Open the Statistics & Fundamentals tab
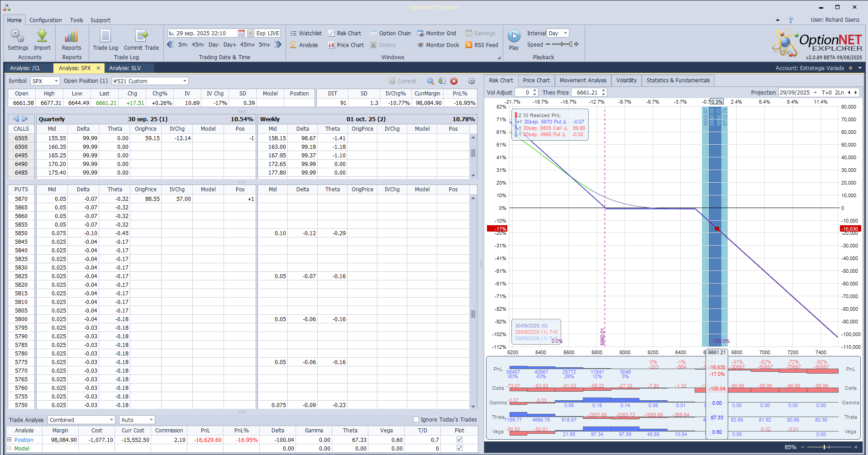The image size is (868, 455). 678,81
